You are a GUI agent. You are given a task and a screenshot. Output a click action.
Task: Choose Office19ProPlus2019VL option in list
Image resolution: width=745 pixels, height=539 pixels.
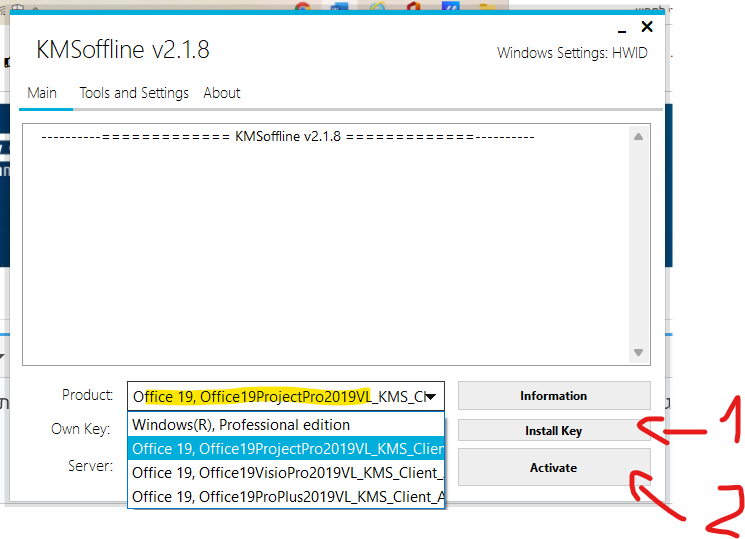pyautogui.click(x=286, y=496)
